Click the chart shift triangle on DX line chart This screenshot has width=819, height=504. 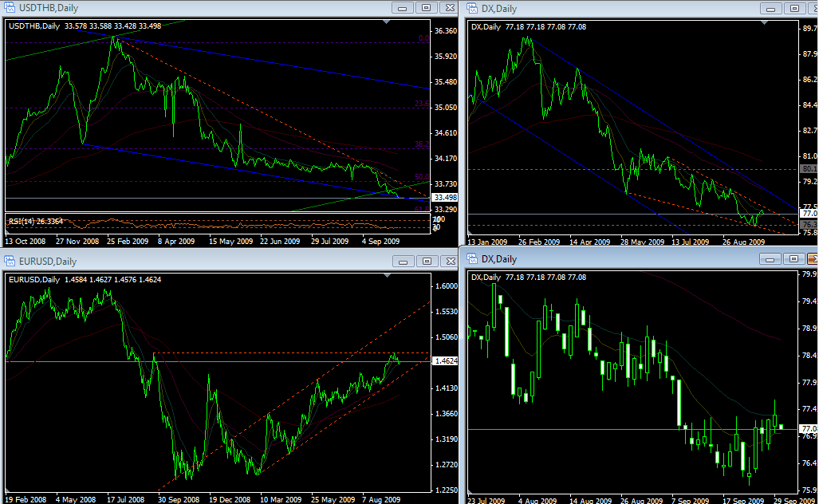point(765,23)
